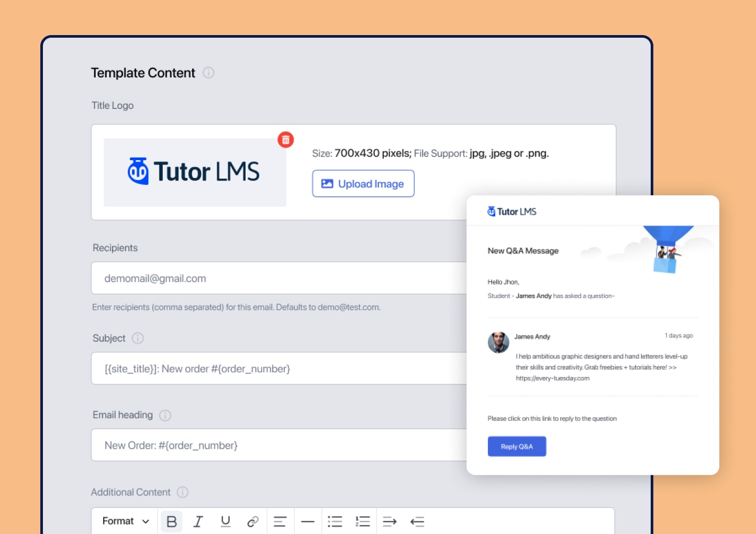
Task: Click the https://every-tuesday.com link
Action: click(x=553, y=378)
